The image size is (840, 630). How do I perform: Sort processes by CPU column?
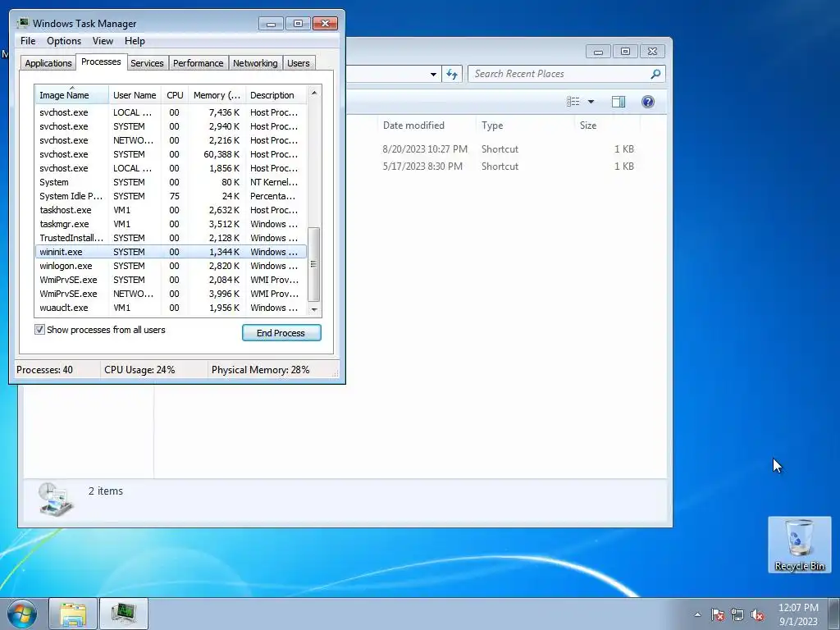(x=175, y=95)
